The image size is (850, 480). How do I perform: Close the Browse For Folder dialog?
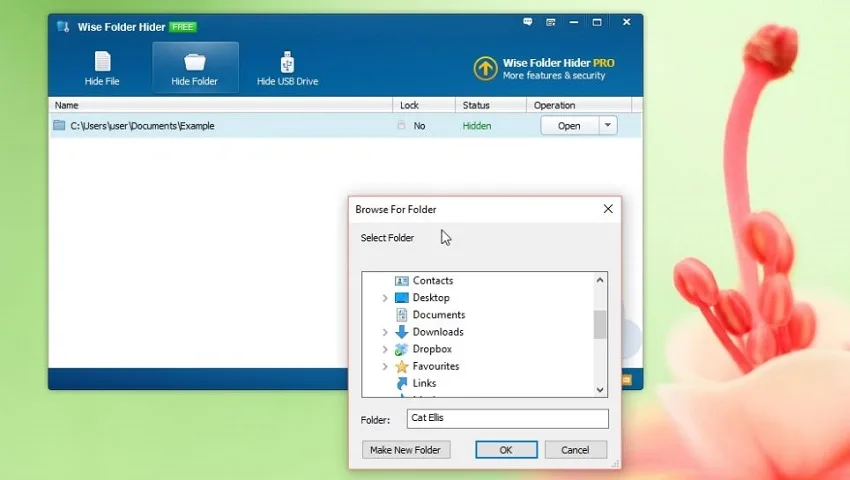click(608, 209)
